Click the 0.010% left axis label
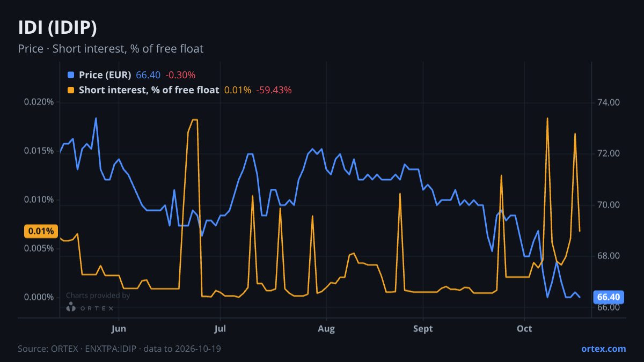The image size is (644, 362). pyautogui.click(x=39, y=200)
